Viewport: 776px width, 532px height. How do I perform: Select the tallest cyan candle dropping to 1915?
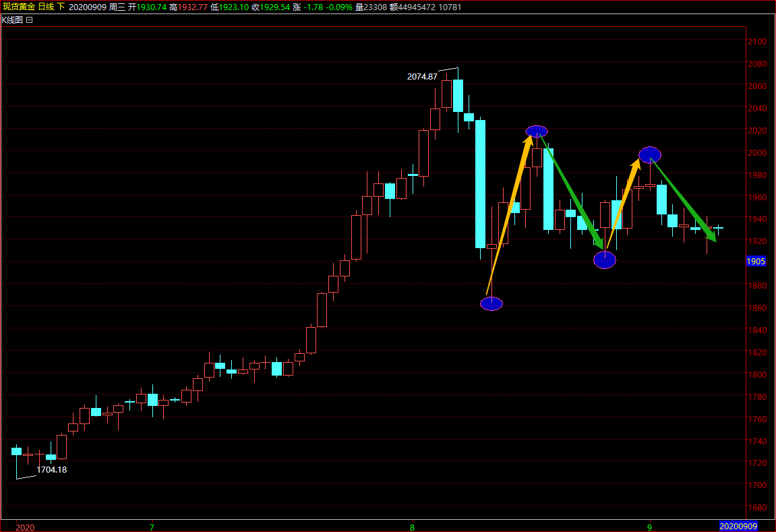pyautogui.click(x=480, y=184)
